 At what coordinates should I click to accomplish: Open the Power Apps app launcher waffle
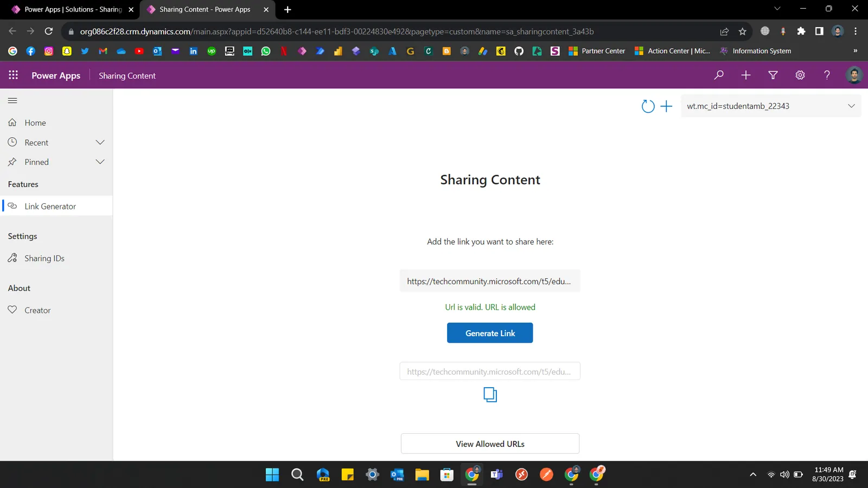[13, 75]
